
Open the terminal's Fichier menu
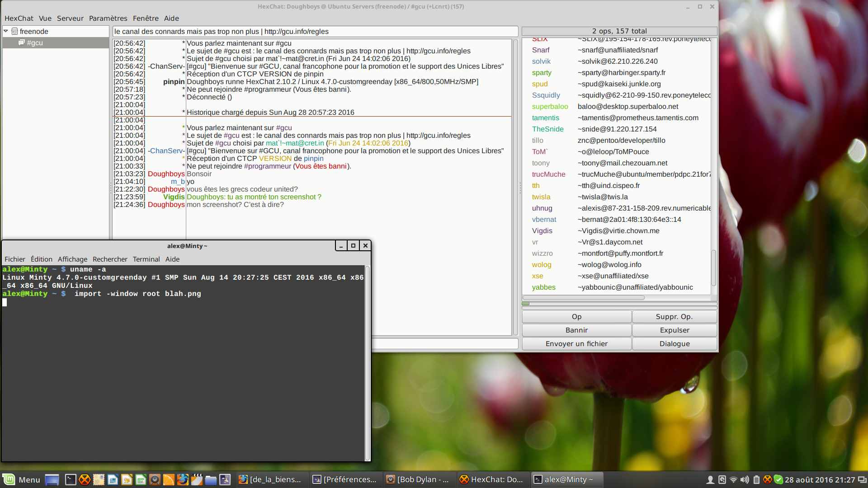click(x=15, y=259)
